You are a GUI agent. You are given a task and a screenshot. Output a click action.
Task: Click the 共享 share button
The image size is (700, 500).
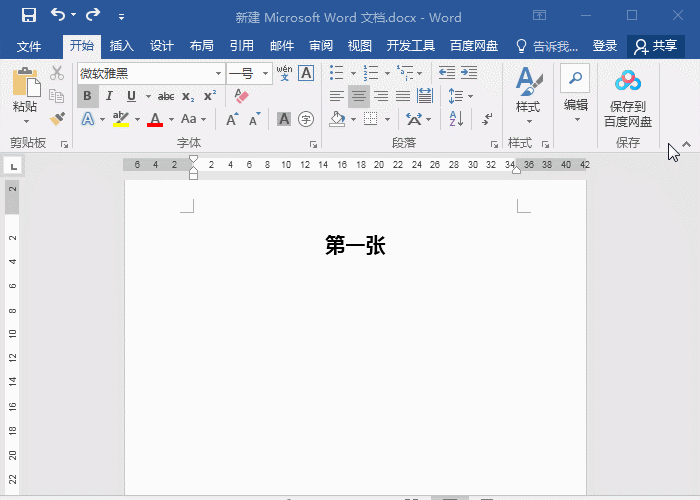pyautogui.click(x=655, y=46)
